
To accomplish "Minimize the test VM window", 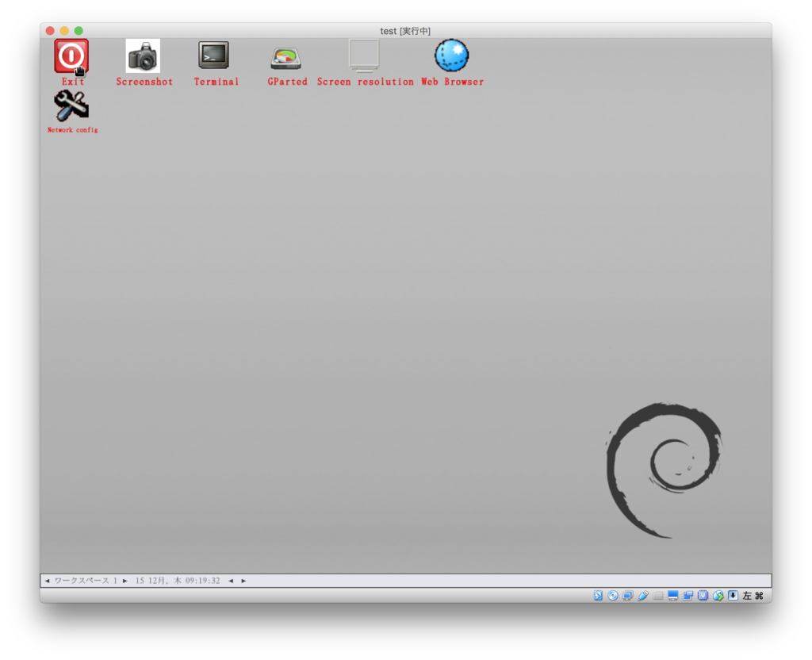I will [64, 31].
